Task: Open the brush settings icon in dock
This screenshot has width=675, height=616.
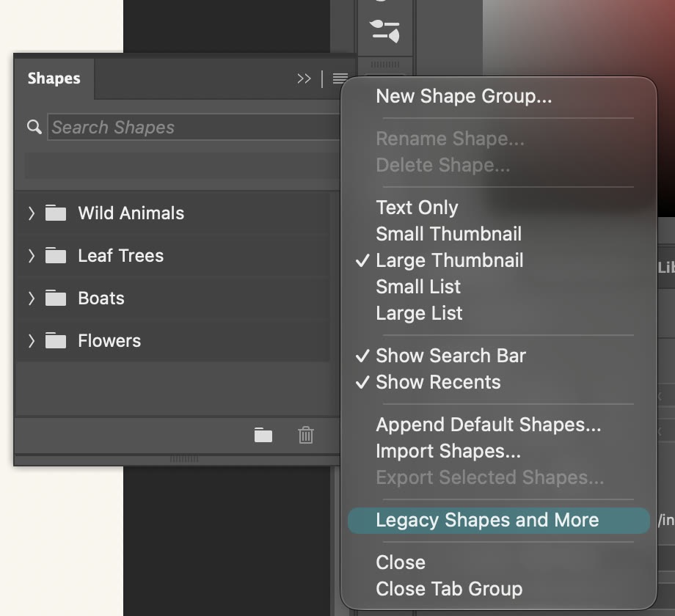Action: click(385, 31)
